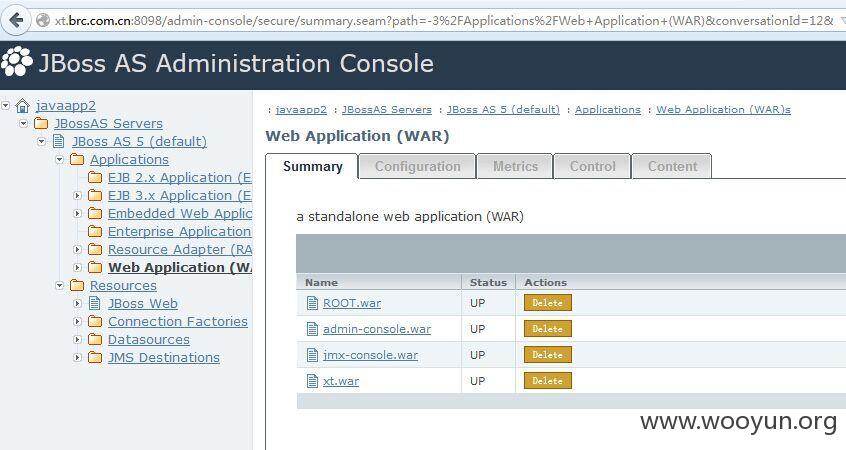Click the Name column header
This screenshot has height=450, width=846.
(x=321, y=282)
